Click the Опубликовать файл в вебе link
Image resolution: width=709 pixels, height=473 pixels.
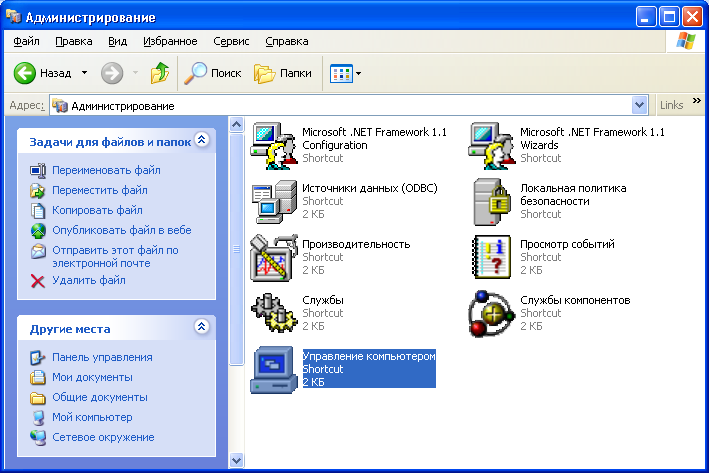pyautogui.click(x=122, y=230)
